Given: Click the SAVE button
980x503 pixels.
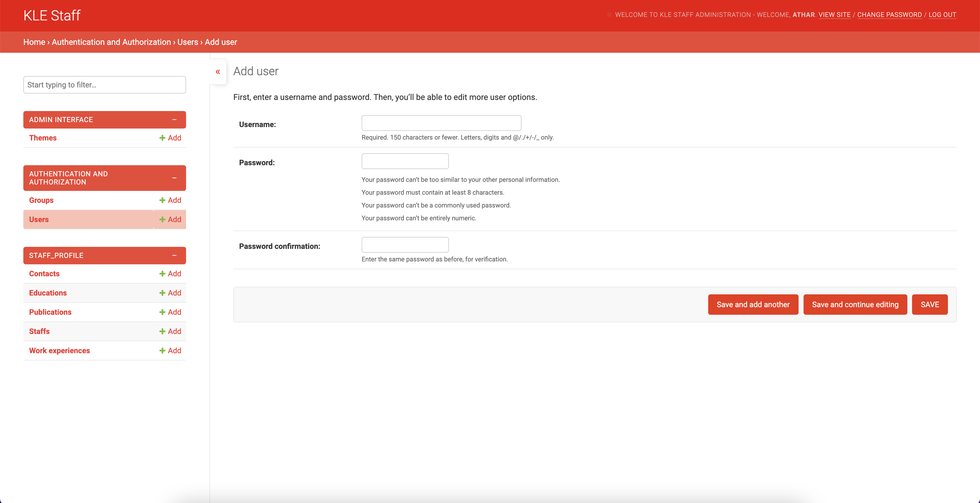Looking at the screenshot, I should 930,304.
